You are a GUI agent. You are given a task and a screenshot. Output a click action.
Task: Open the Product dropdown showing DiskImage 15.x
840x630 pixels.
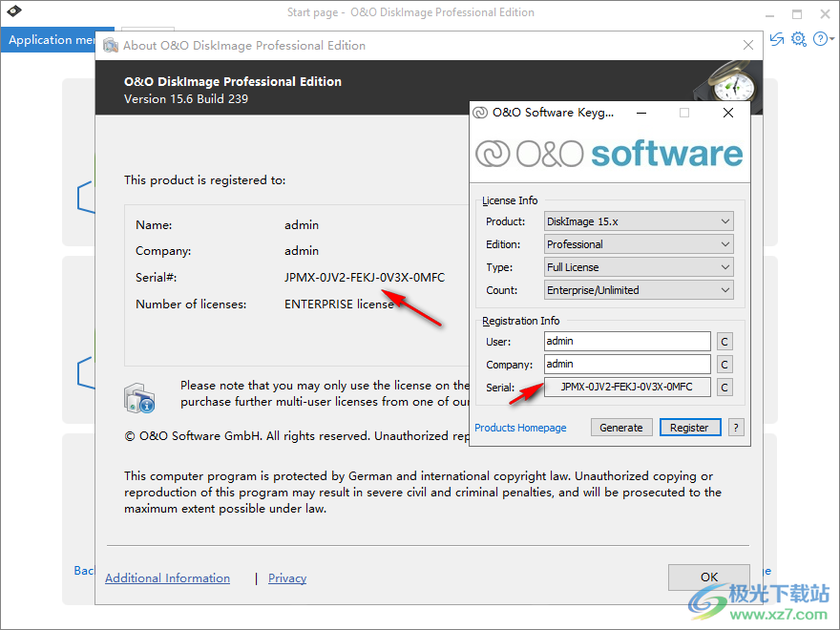coord(726,220)
